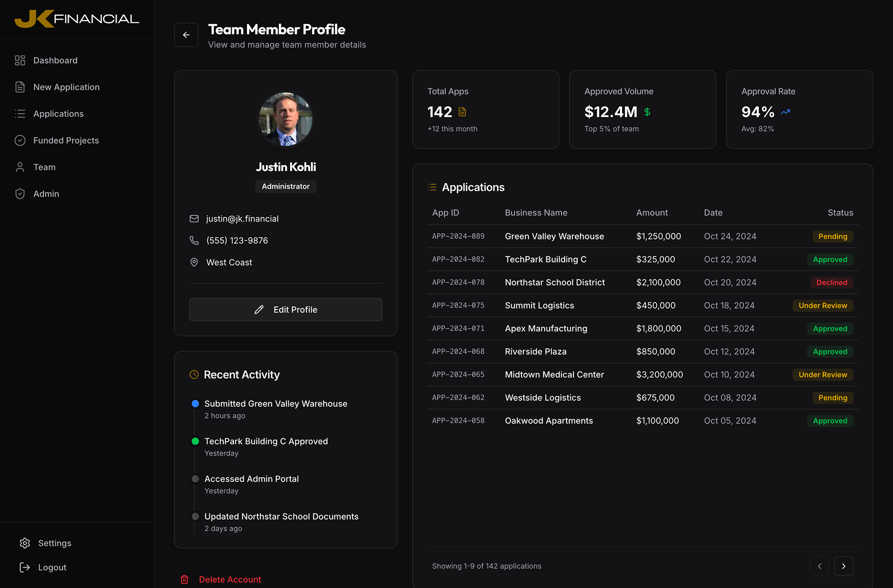Click Justin Kohli's profile photo
The image size is (893, 588).
point(286,119)
